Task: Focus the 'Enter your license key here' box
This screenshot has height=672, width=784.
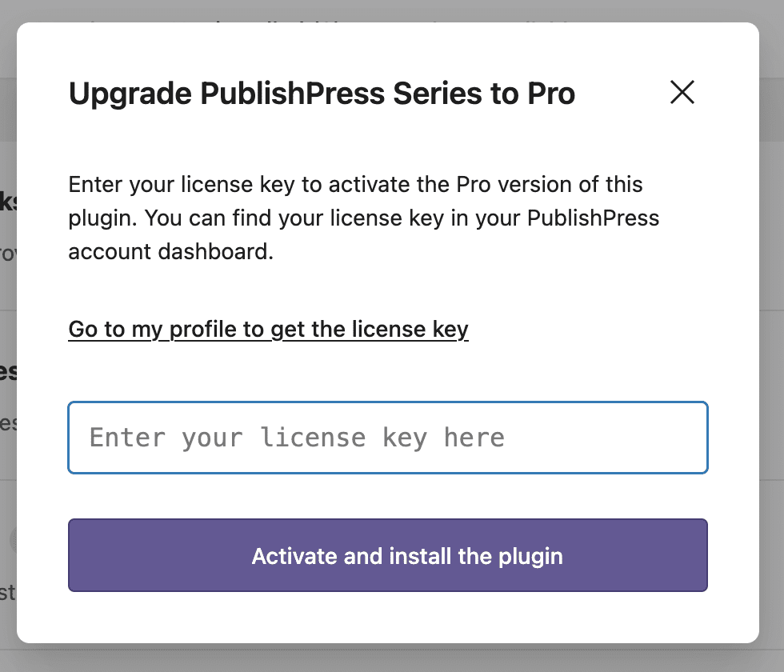Action: 388,438
